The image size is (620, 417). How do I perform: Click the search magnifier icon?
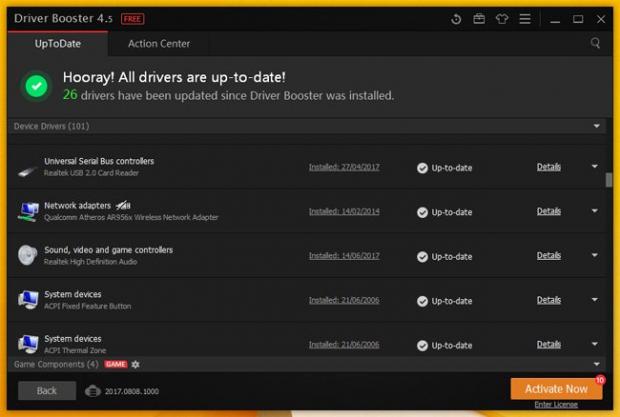[596, 43]
